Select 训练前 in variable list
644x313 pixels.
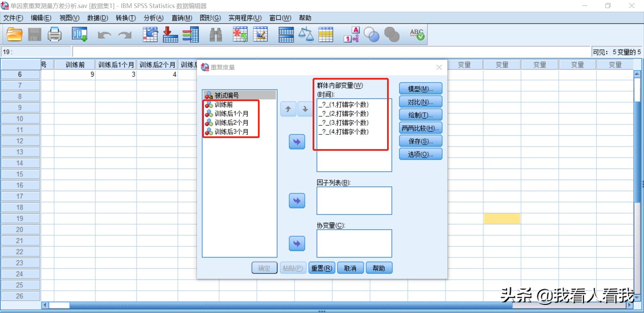239,105
